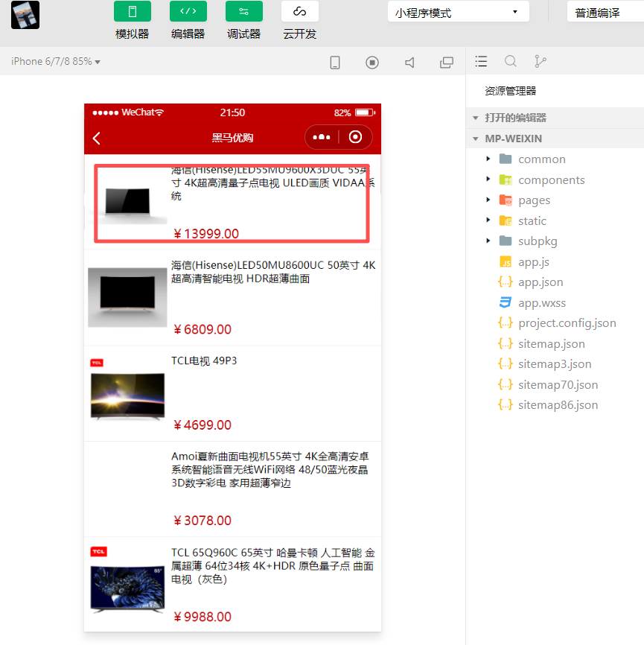Click the ¥13999.00 price

point(206,234)
